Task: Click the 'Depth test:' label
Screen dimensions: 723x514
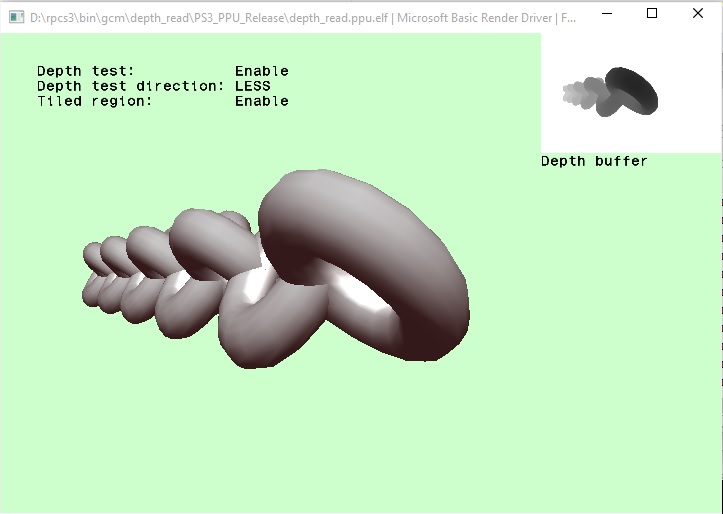Action: [x=85, y=71]
